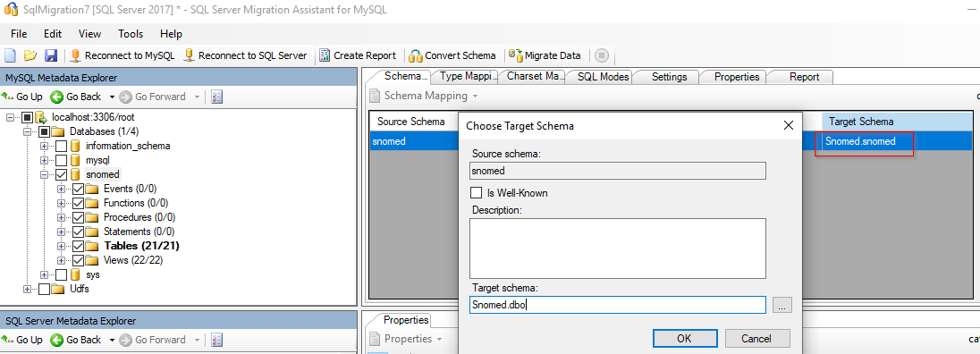
Task: Click OK in Choose Target Schema dialog
Action: 684,339
